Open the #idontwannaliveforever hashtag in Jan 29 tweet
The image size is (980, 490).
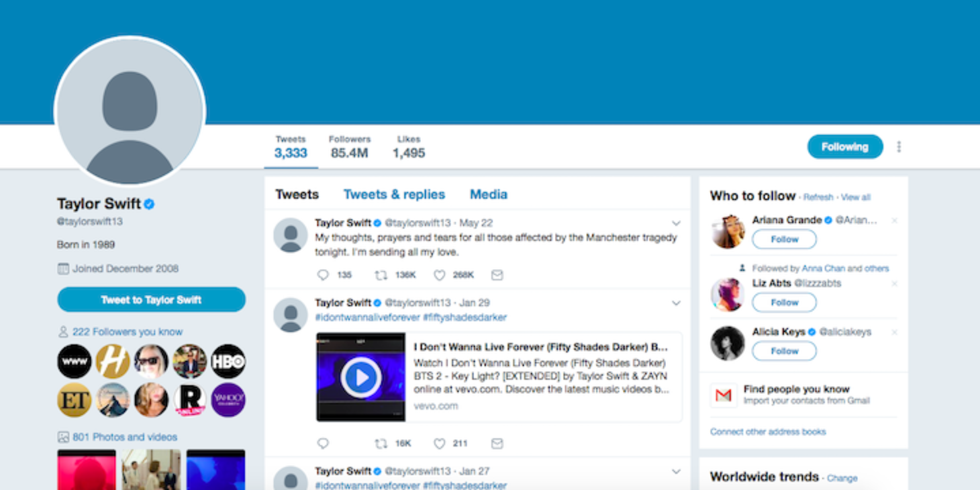point(367,318)
